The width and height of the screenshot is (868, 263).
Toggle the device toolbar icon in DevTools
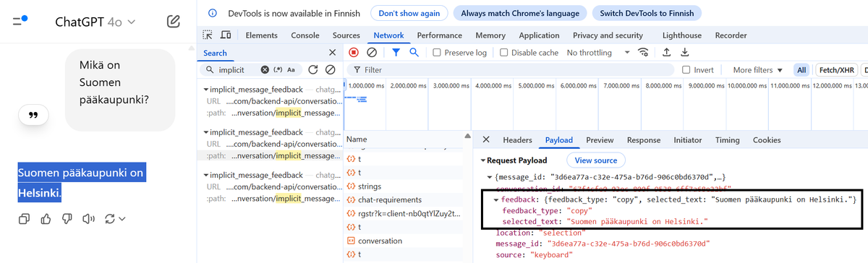226,35
